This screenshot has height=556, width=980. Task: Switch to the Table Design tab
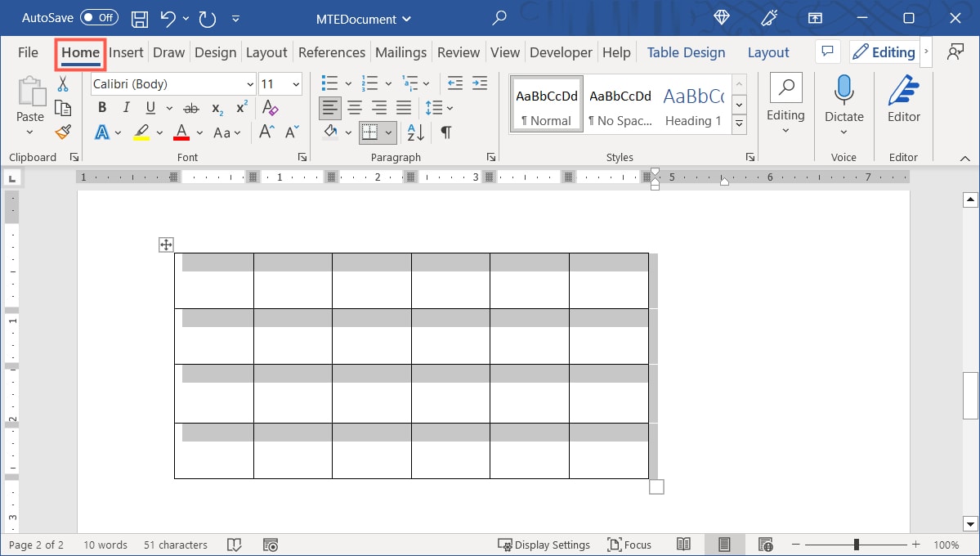(686, 52)
